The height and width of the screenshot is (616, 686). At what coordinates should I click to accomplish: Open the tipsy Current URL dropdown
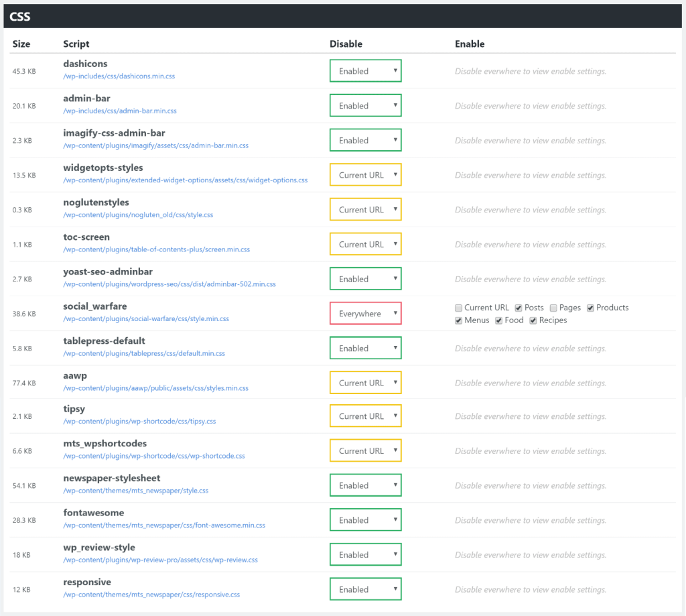point(365,416)
